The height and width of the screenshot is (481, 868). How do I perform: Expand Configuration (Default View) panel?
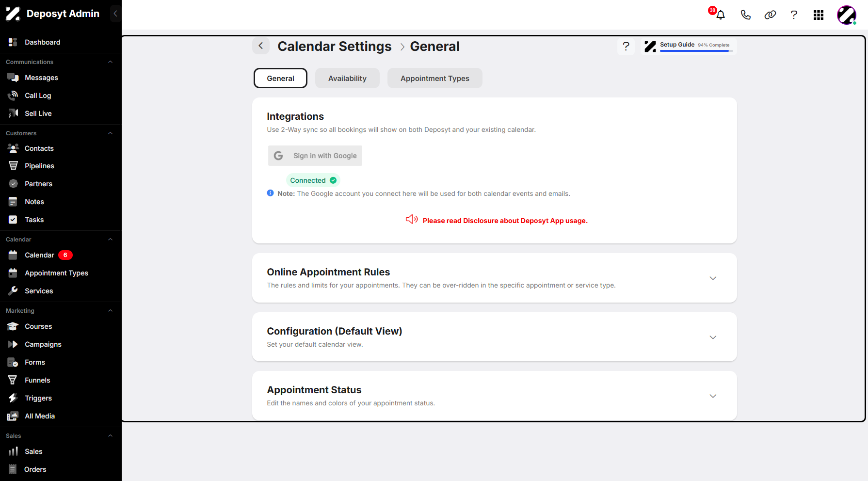point(713,337)
